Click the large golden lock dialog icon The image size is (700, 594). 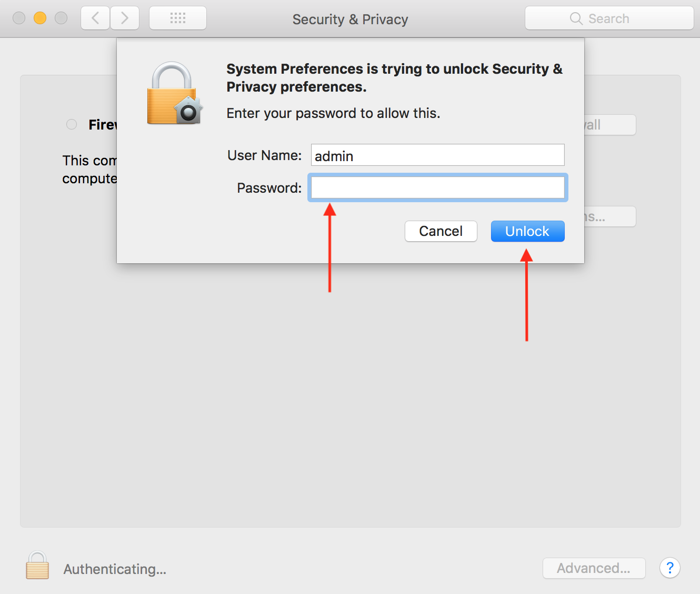175,93
